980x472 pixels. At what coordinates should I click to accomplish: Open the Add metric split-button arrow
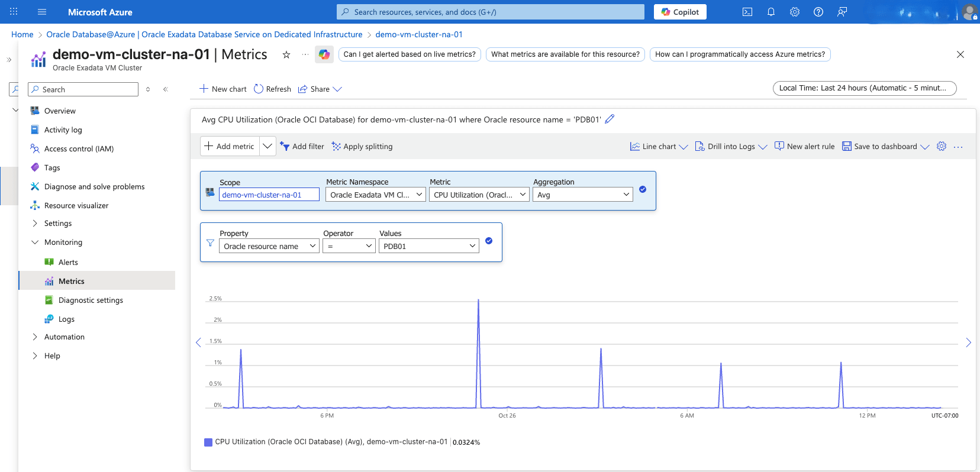click(x=267, y=146)
